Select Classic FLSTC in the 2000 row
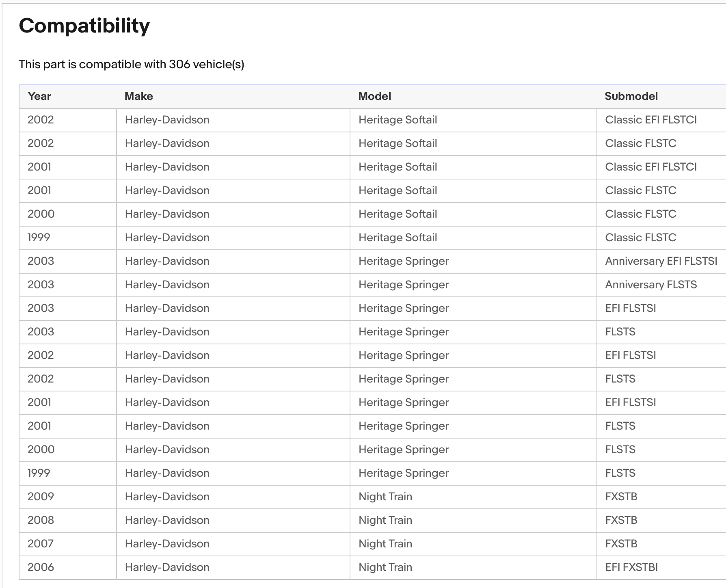 pos(640,214)
